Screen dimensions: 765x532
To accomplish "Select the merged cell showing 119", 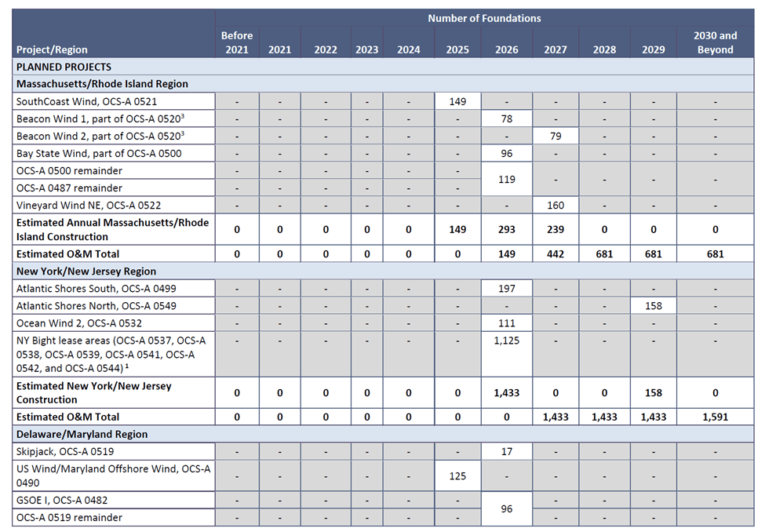I will pos(506,179).
